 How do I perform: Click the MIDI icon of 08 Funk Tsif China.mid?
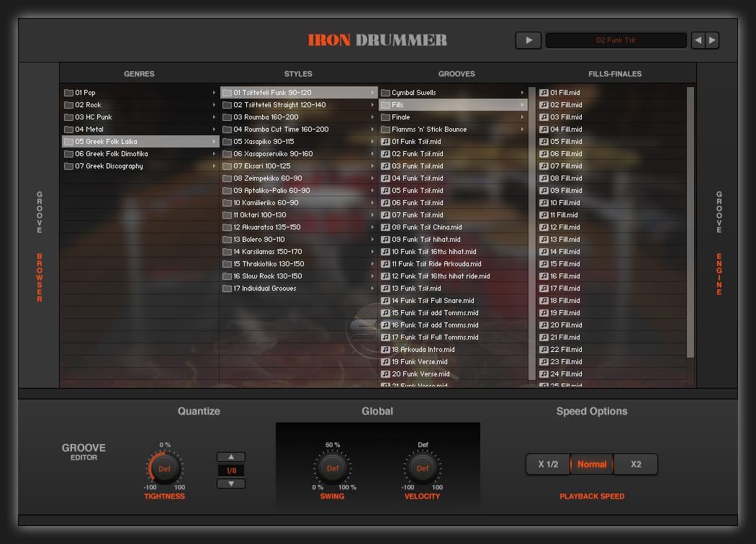click(x=385, y=227)
